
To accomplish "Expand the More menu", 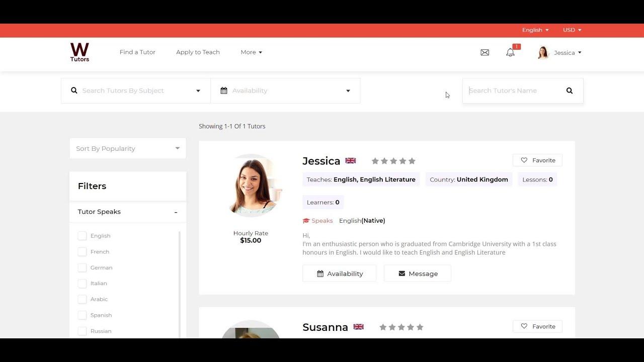I will coord(251,52).
